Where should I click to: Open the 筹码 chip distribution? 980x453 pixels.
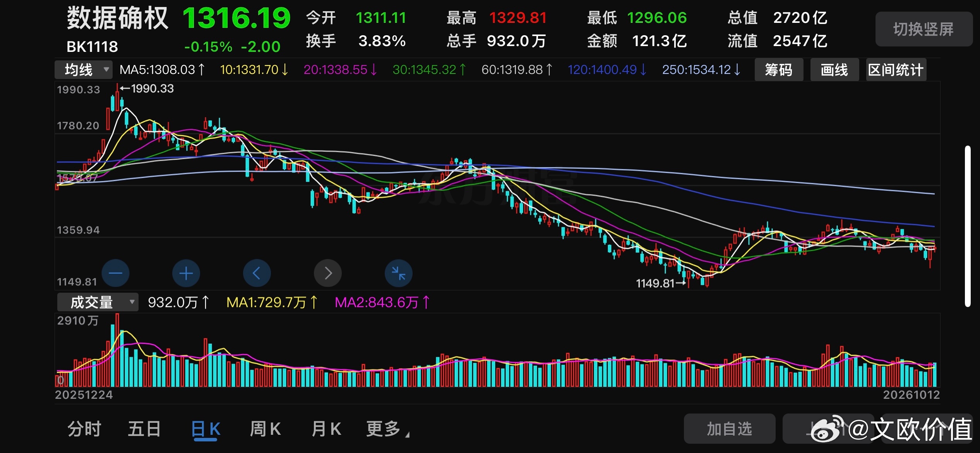pyautogui.click(x=779, y=70)
